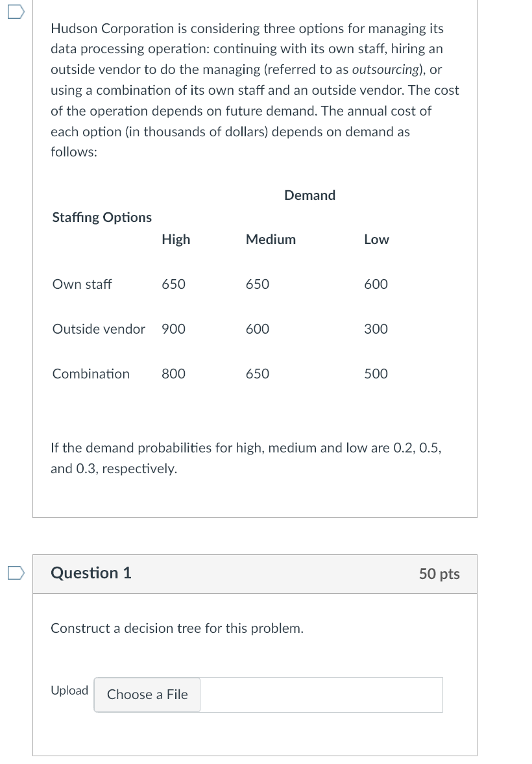This screenshot has height=764, width=532.
Task: Click the Low column header
Action: click(x=376, y=240)
